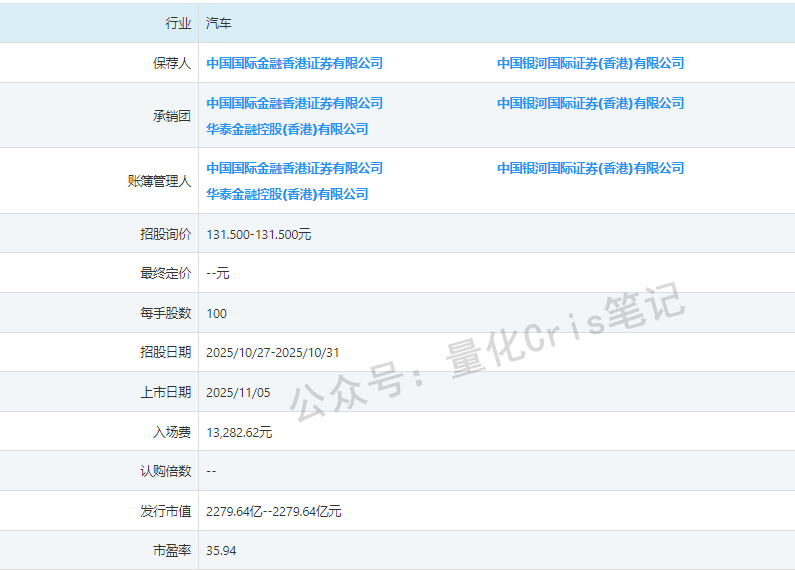Select the 最终定价 row label

point(166,273)
